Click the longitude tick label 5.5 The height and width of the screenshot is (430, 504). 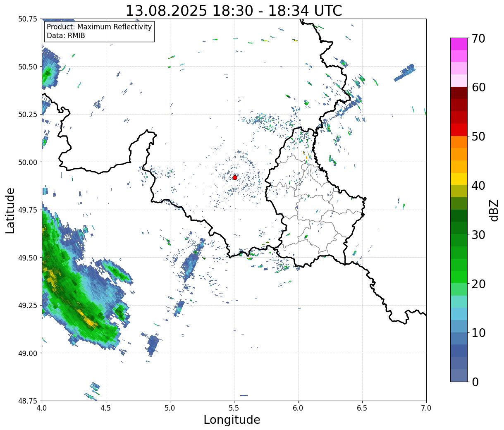(234, 408)
